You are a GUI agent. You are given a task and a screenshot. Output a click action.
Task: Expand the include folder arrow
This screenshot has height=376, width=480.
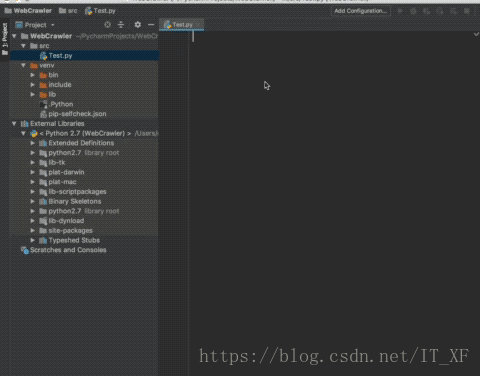coord(33,85)
